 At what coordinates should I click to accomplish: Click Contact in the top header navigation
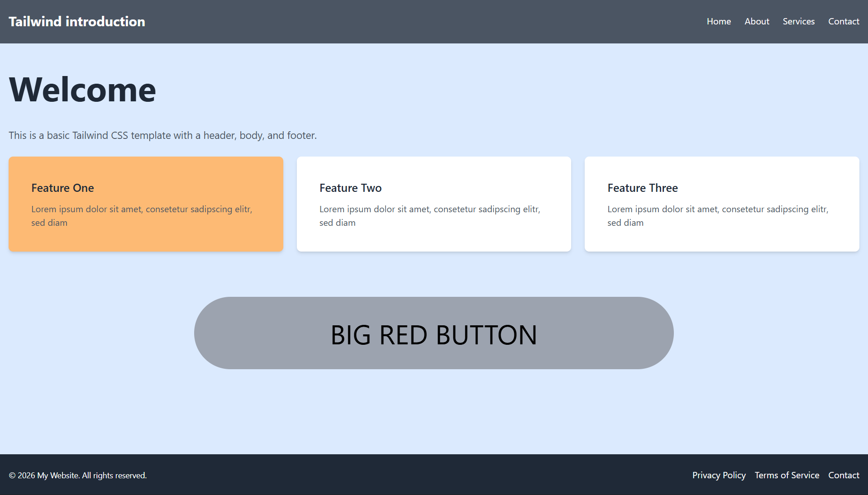click(843, 21)
